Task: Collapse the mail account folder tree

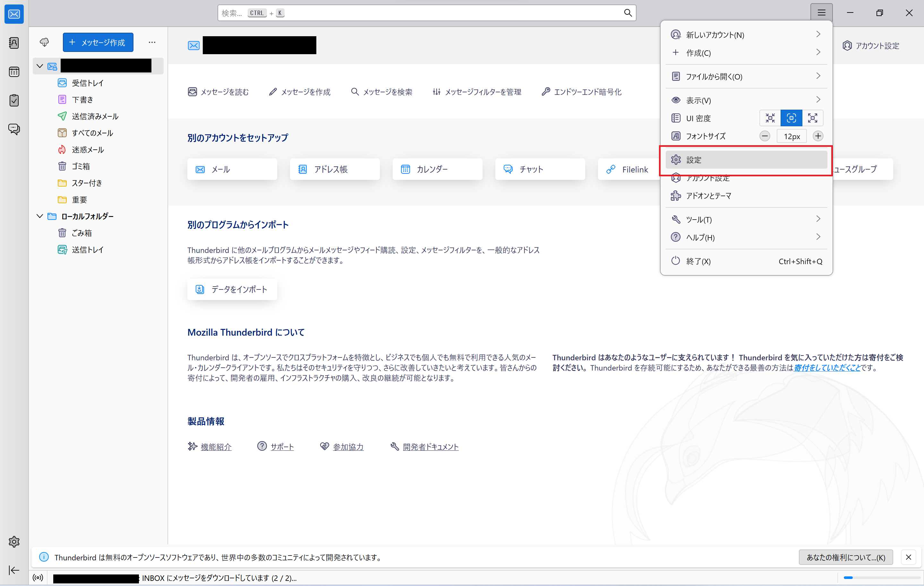Action: (39, 66)
